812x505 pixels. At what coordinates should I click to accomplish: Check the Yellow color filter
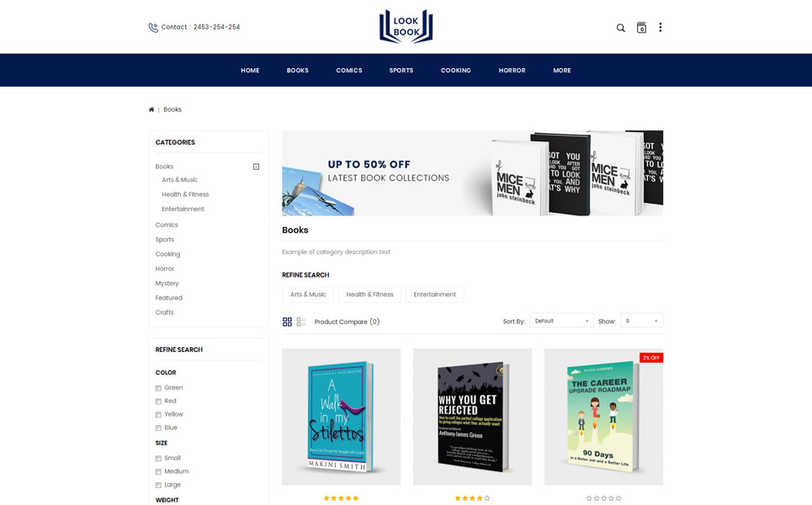pyautogui.click(x=158, y=415)
